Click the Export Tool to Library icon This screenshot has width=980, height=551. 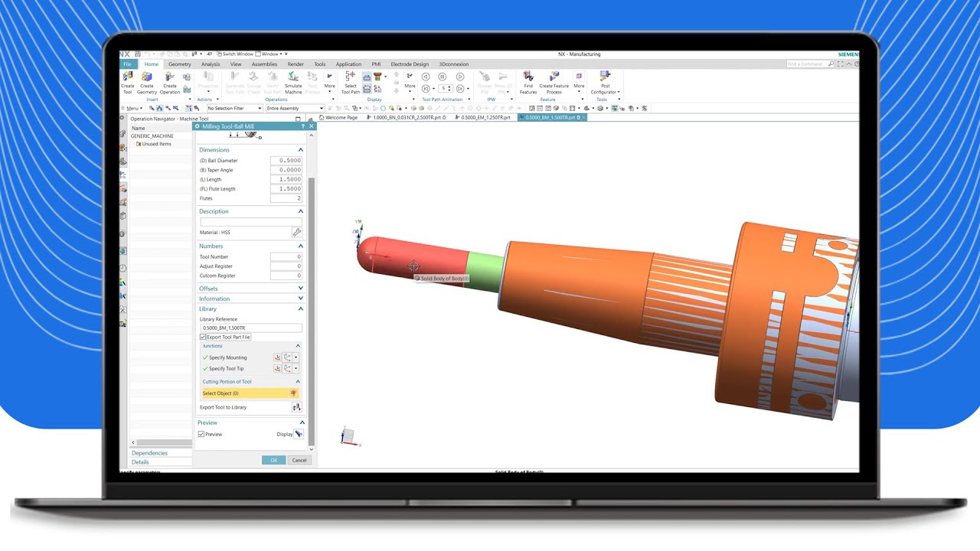coord(296,407)
